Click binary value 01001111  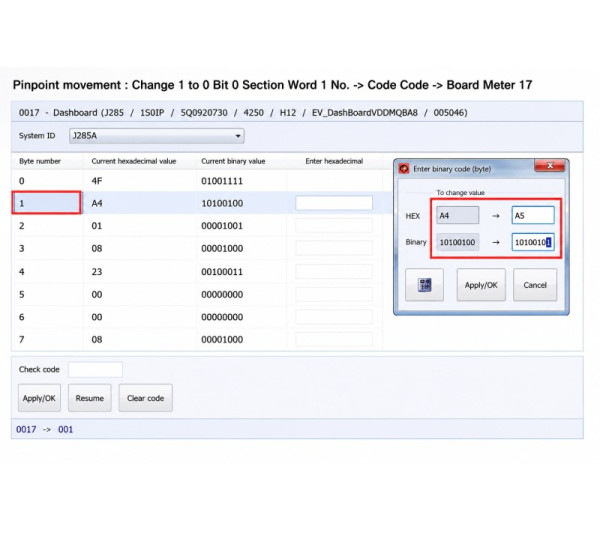point(222,181)
